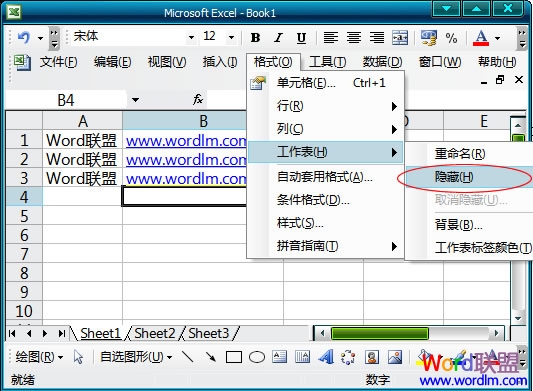
Task: Open www.wordlm.com link in row 1
Action: 186,141
